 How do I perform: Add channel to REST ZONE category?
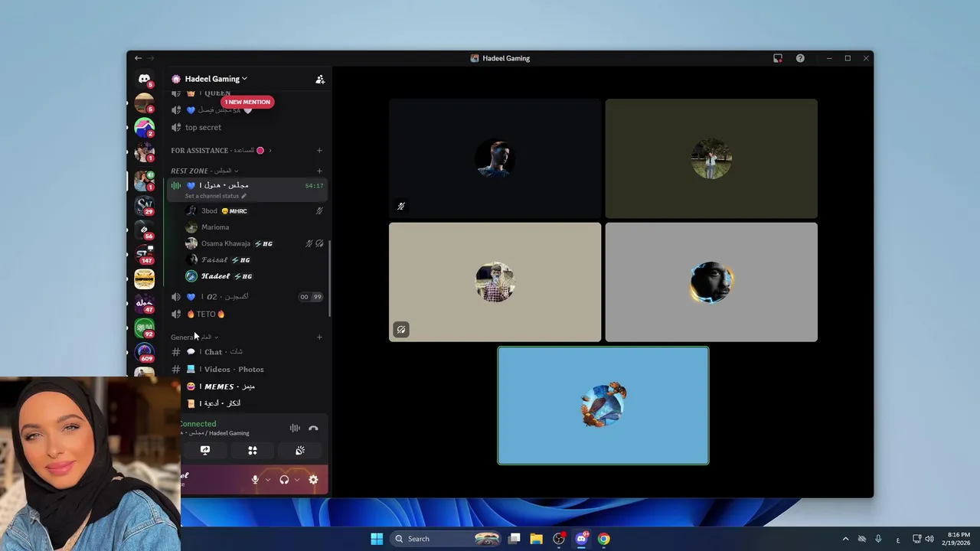tap(319, 171)
